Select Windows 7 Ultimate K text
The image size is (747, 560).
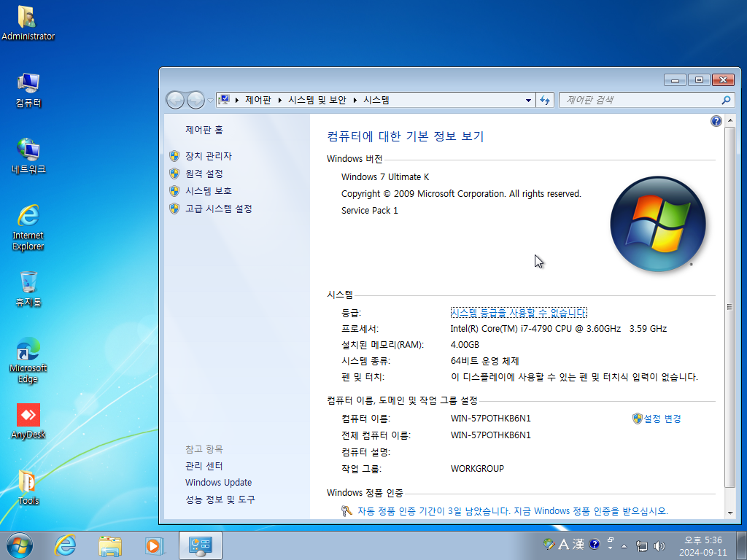[x=385, y=177]
